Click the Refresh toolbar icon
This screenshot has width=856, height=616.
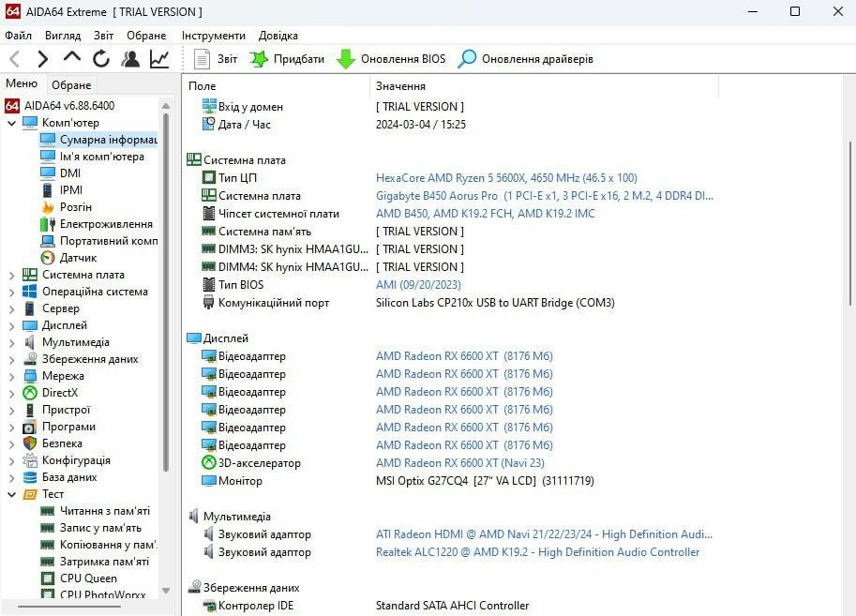pyautogui.click(x=101, y=58)
